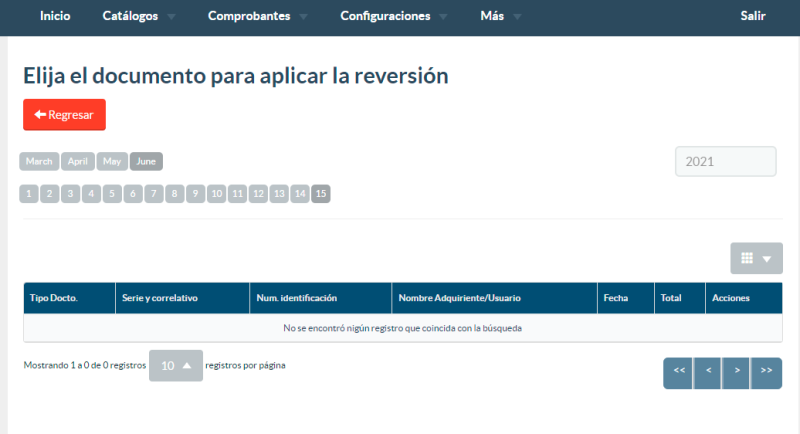
Task: Click the year 2021 input field
Action: pos(725,162)
